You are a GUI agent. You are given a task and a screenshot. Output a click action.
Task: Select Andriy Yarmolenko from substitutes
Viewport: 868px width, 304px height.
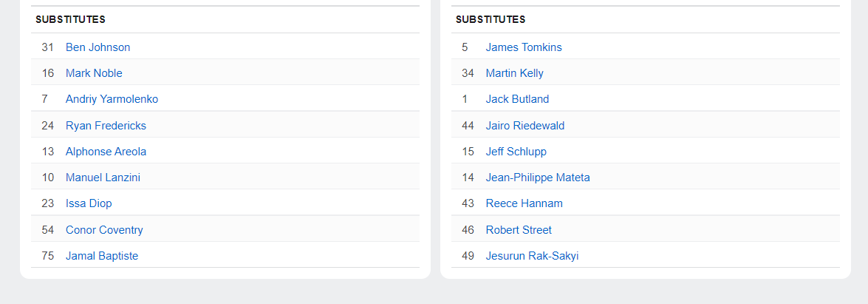coord(112,99)
